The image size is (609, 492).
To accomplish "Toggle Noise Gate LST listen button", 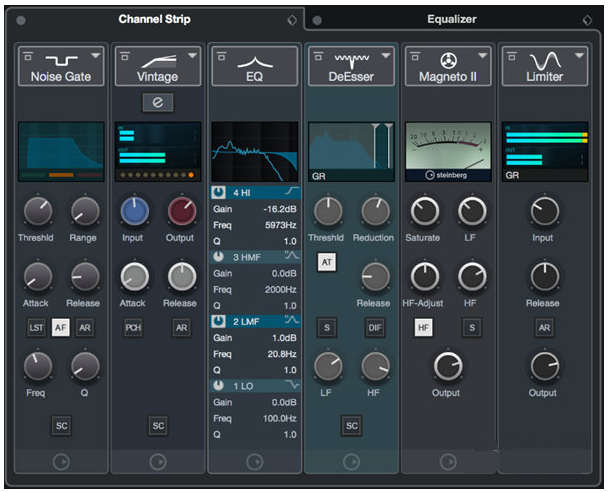I will coord(37,328).
